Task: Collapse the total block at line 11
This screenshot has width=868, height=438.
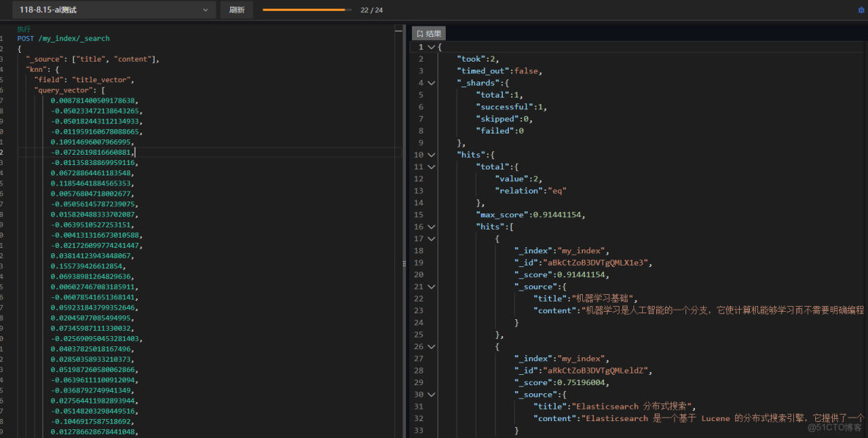Action: (x=431, y=167)
